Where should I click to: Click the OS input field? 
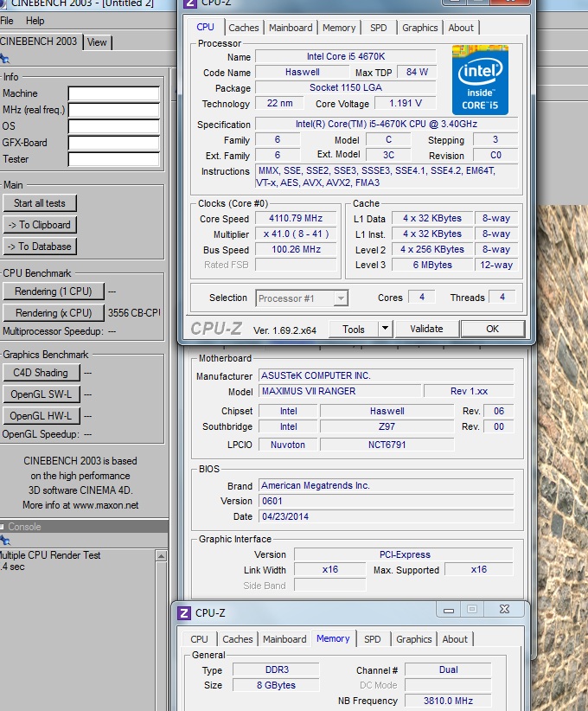[114, 126]
